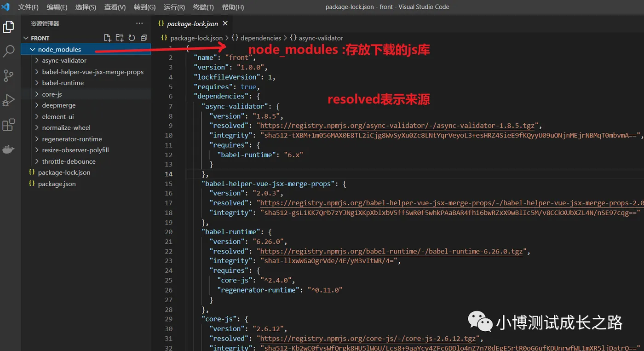Viewport: 644px width, 351px height.
Task: Open the Source Control view
Action: pyautogui.click(x=8, y=75)
